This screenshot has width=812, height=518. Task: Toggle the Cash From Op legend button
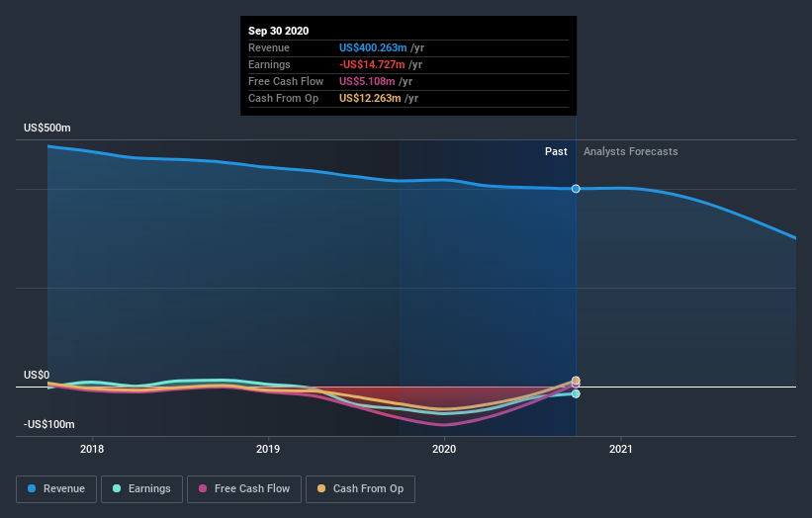360,489
